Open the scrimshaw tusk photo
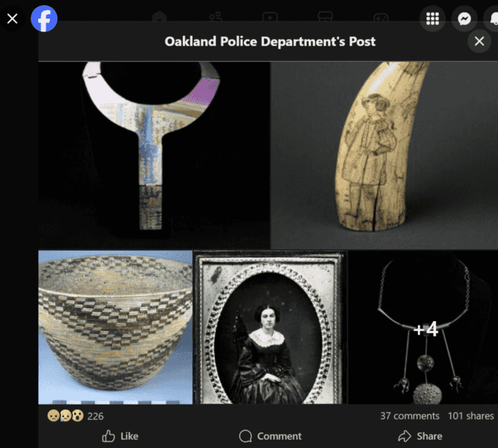Image resolution: width=498 pixels, height=448 pixels. click(385, 155)
